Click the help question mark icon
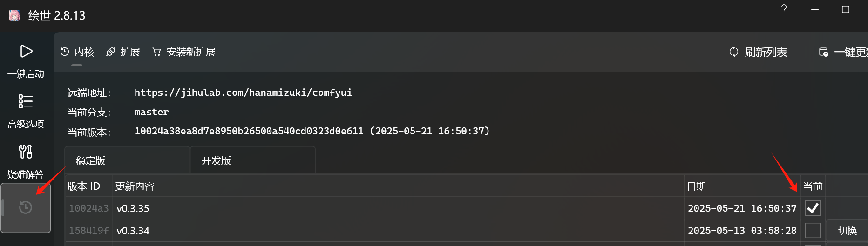 784,9
